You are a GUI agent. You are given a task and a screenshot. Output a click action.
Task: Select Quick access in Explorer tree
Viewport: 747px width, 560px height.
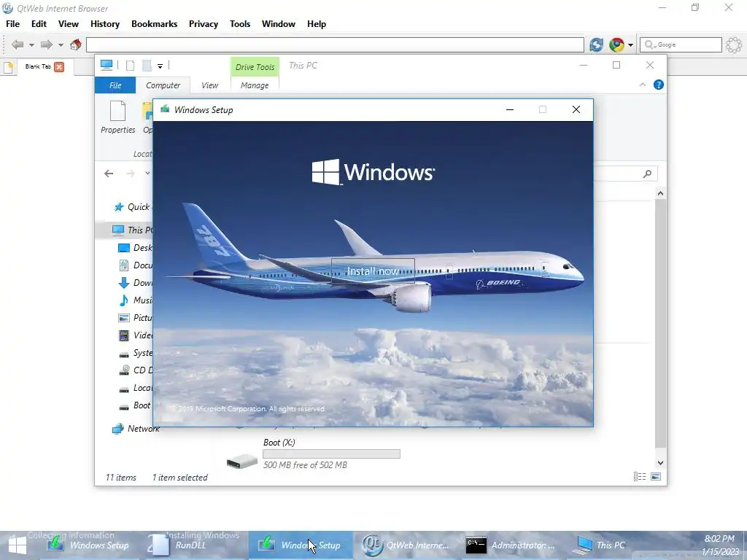[x=133, y=206]
